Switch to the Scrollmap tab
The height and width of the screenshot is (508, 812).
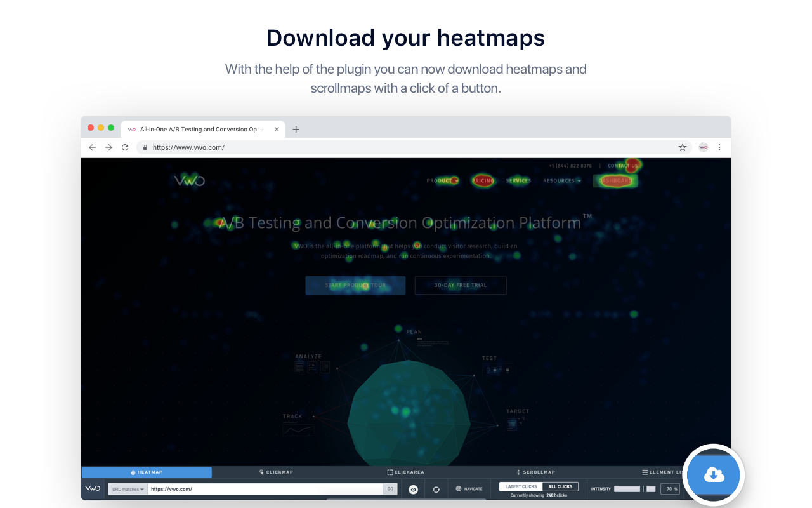click(x=536, y=472)
